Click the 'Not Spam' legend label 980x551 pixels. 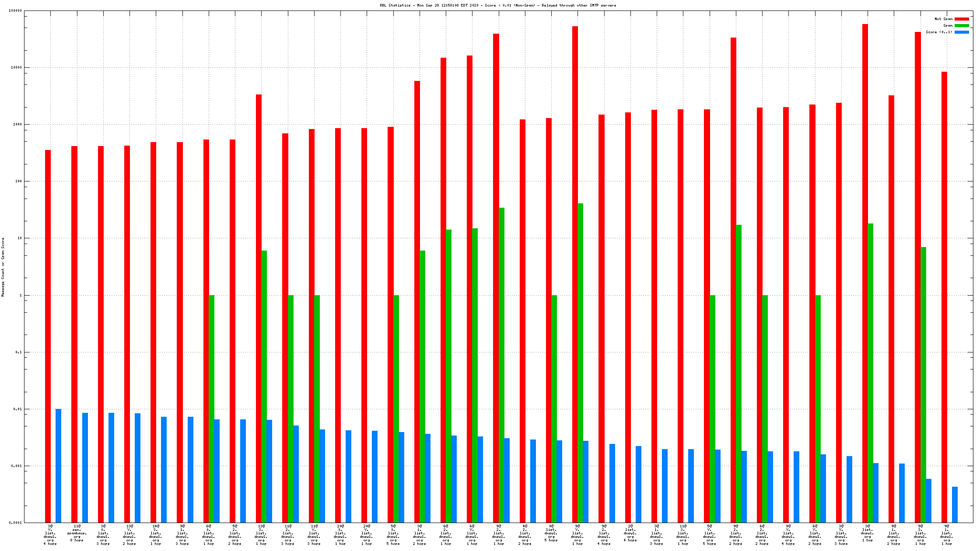[943, 19]
